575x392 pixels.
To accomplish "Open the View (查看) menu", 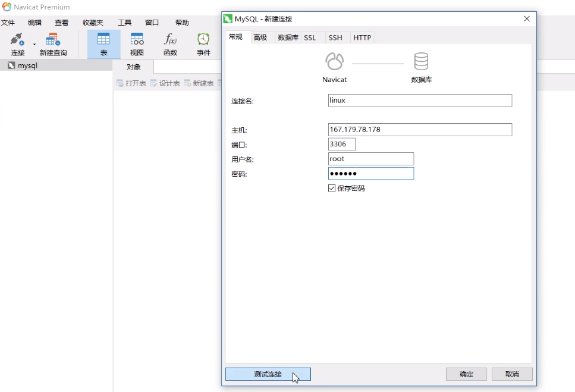I will [62, 23].
